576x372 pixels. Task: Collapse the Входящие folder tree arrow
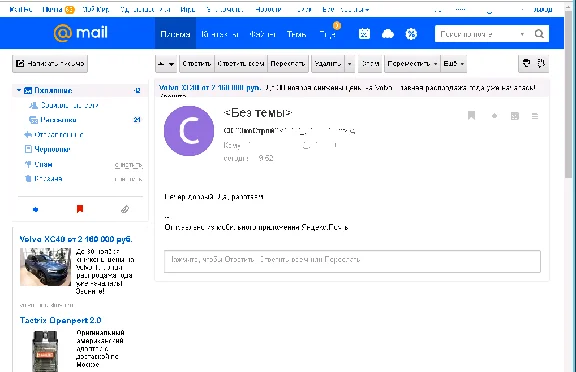point(19,90)
